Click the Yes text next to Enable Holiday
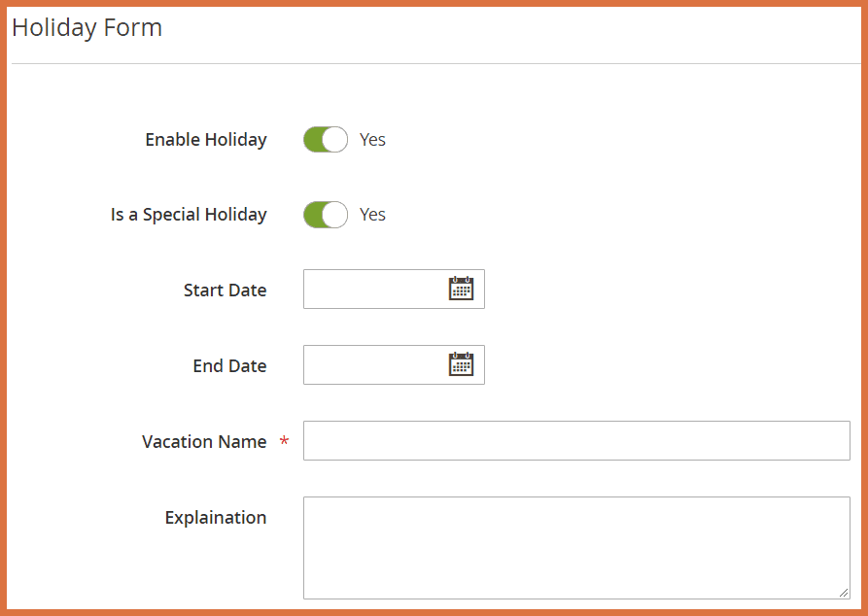The height and width of the screenshot is (616, 868). pyautogui.click(x=372, y=139)
